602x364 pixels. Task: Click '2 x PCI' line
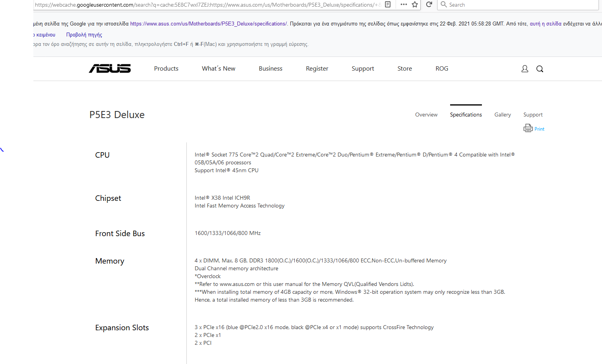tap(203, 343)
